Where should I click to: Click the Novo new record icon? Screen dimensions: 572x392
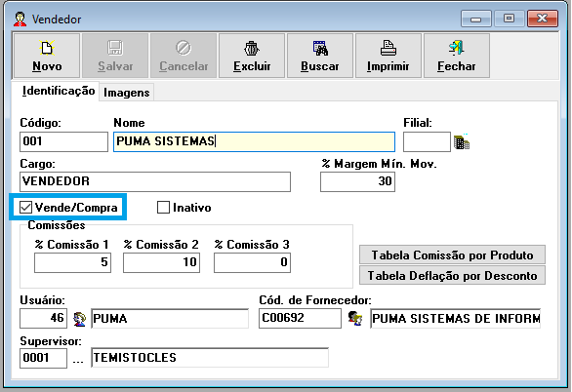47,48
